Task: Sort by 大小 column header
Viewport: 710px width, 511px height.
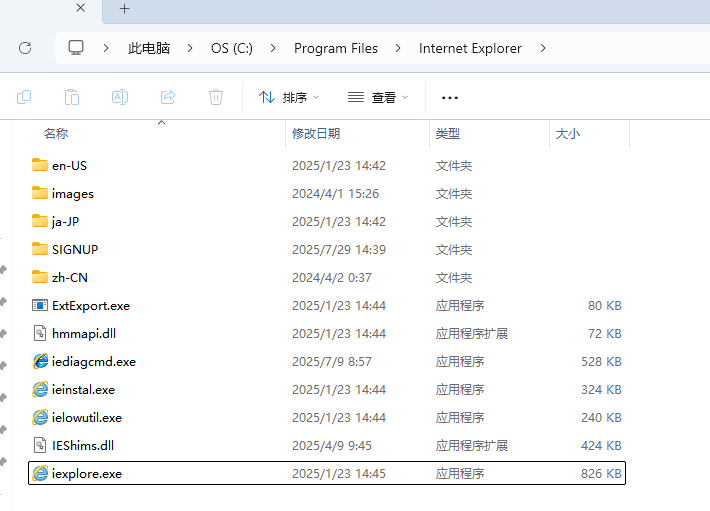Action: [x=568, y=134]
